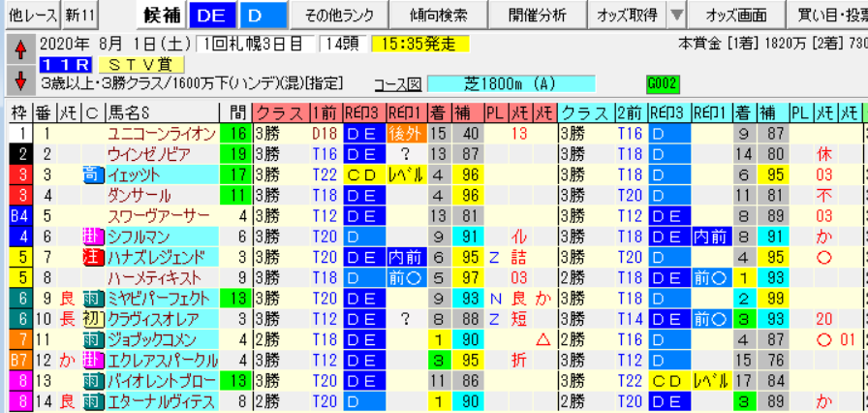Select the blue DE rank tab

(214, 16)
